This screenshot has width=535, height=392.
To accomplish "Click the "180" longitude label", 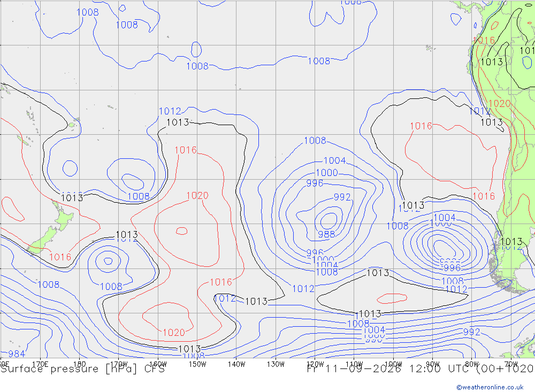I will (80, 364).
